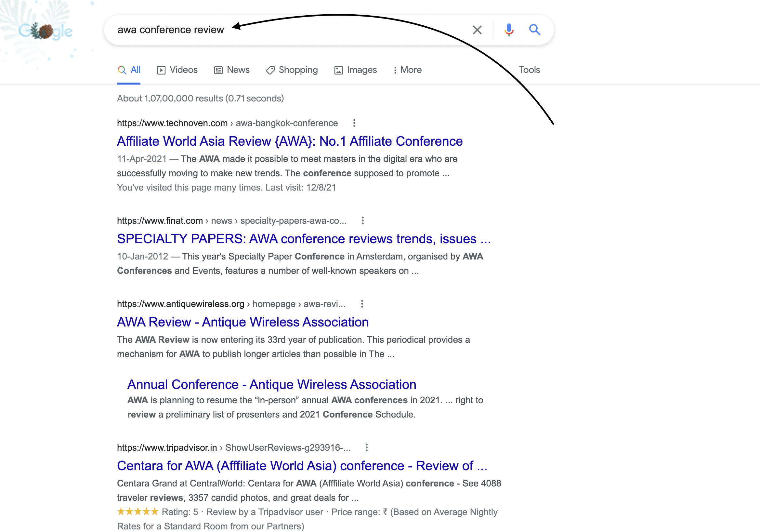Open options dots for antiquewireless.org result
Image resolution: width=760 pixels, height=532 pixels.
362,304
